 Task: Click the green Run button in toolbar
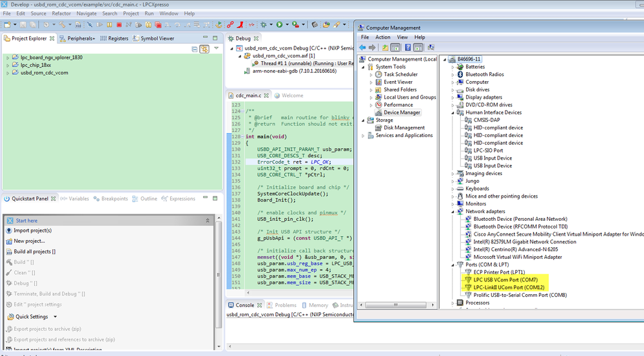(x=279, y=24)
